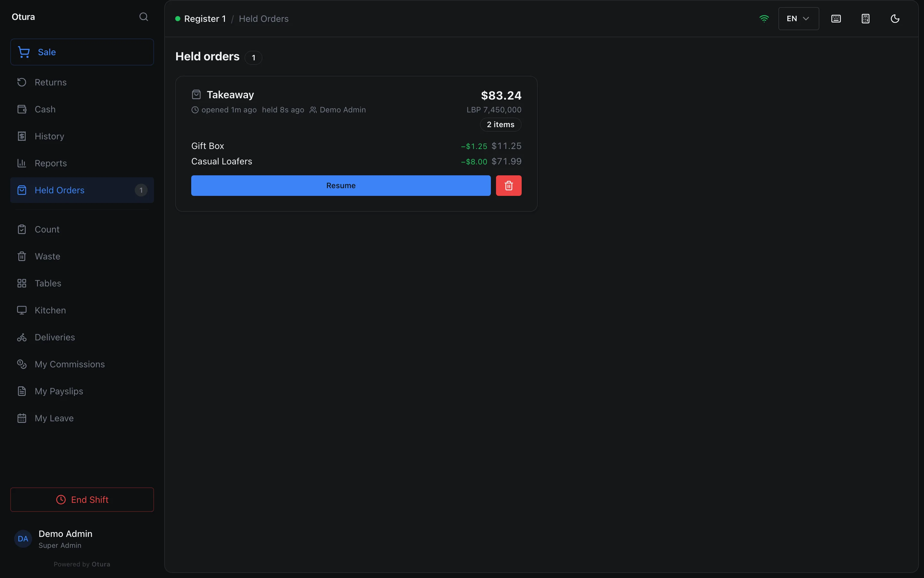Viewport: 924px width, 578px height.
Task: Click the Held Orders breadcrumb text
Action: pyautogui.click(x=263, y=19)
